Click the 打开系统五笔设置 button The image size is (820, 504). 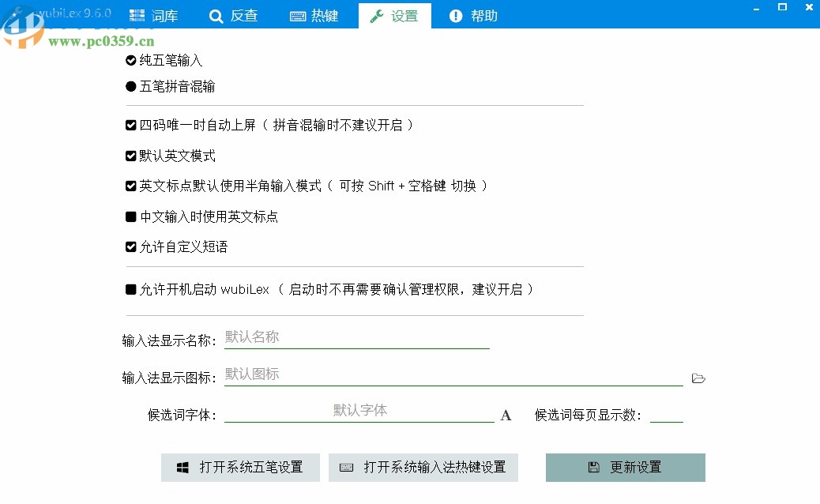[x=240, y=467]
